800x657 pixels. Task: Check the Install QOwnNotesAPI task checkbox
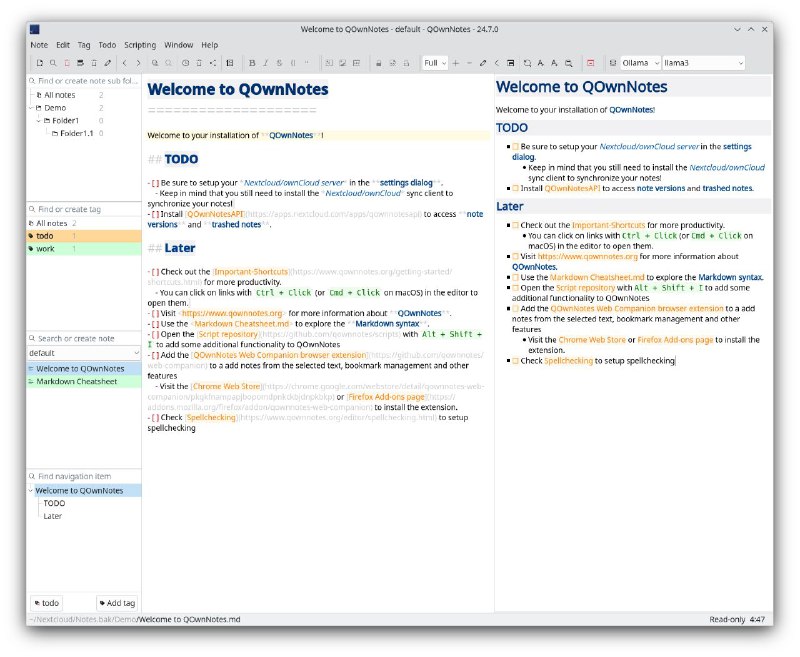(x=514, y=188)
